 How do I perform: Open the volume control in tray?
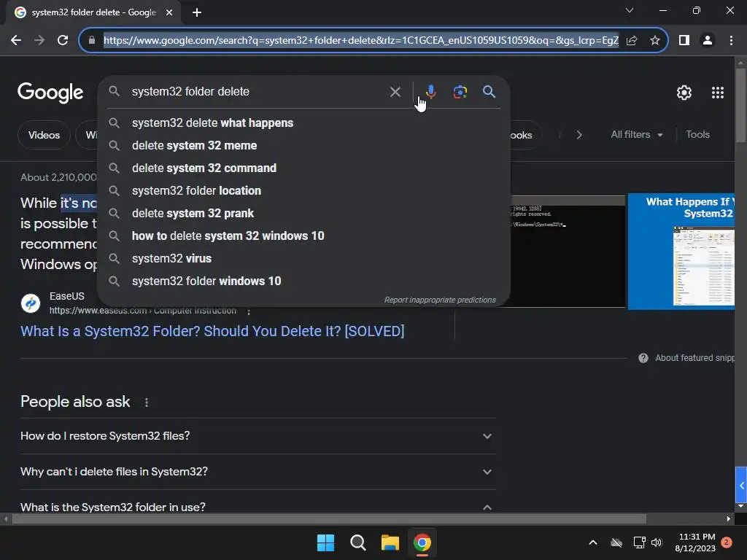(657, 542)
